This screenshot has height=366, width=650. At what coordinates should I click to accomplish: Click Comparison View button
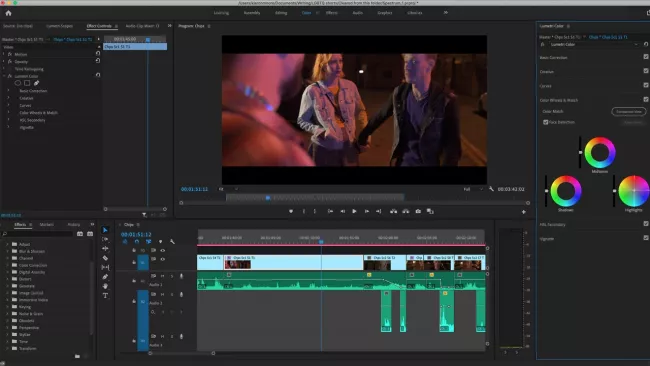[629, 111]
